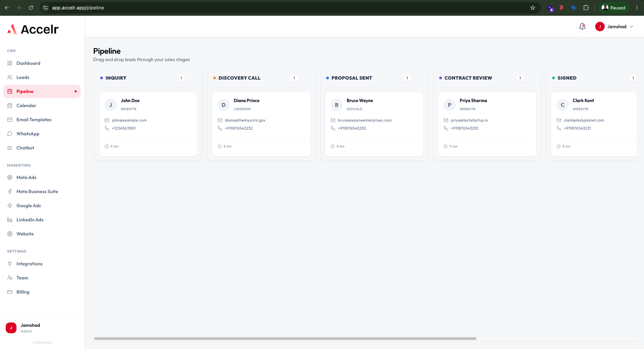The width and height of the screenshot is (644, 349).
Task: Click email icon beside priya@techstartup.in
Action: tap(446, 120)
